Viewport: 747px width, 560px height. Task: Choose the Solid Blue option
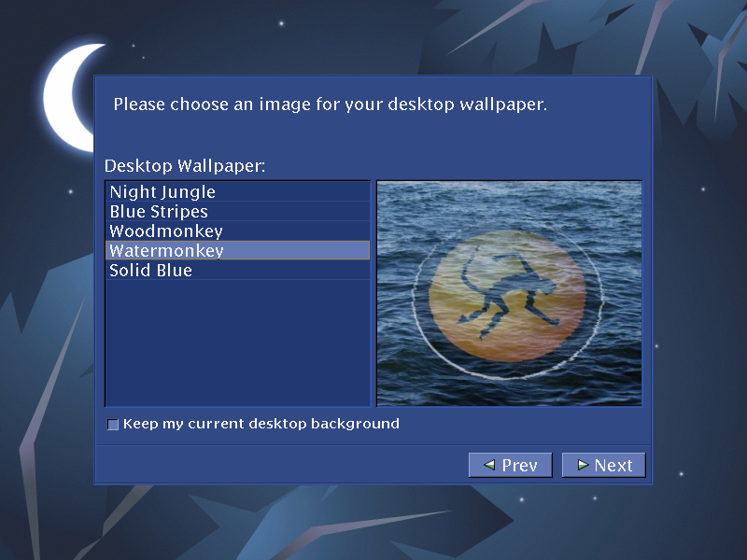pyautogui.click(x=237, y=270)
